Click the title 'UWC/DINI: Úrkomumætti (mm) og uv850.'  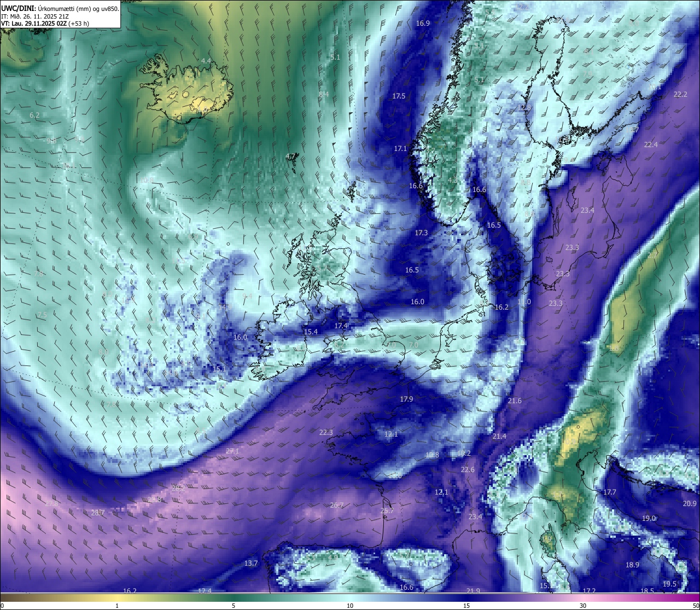(x=60, y=8)
